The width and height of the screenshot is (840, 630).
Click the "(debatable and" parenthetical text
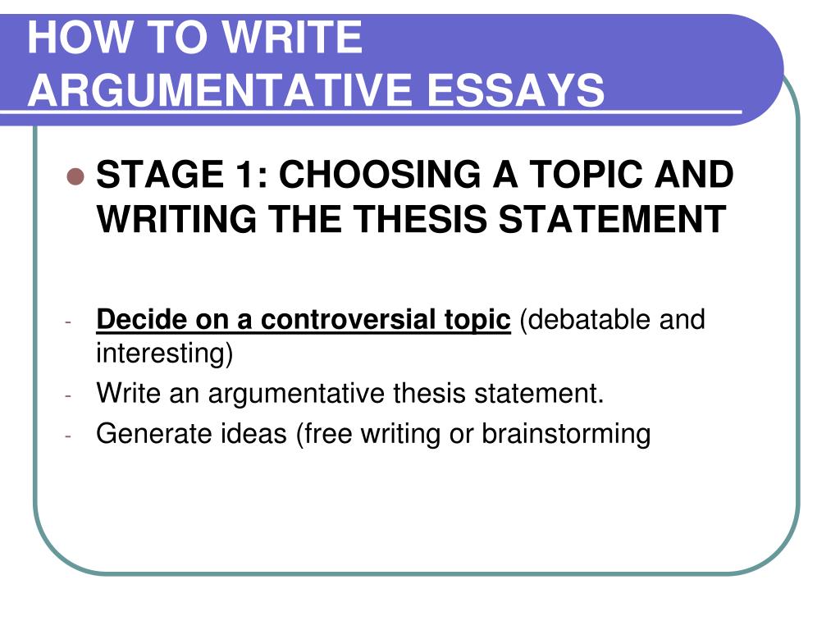612,320
